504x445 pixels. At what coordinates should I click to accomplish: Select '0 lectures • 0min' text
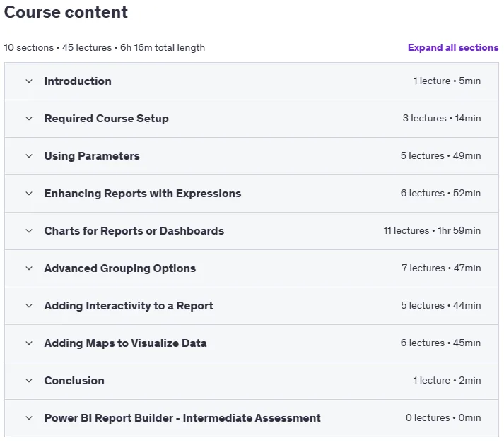[x=443, y=417]
